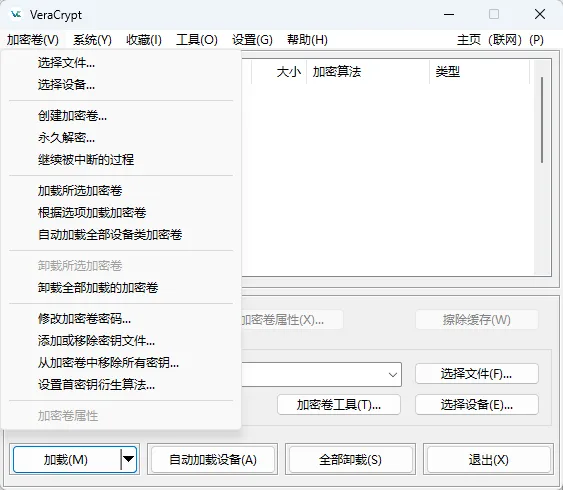Click 加载所选加密卷 menu item
563x490 pixels.
[x=121, y=191]
